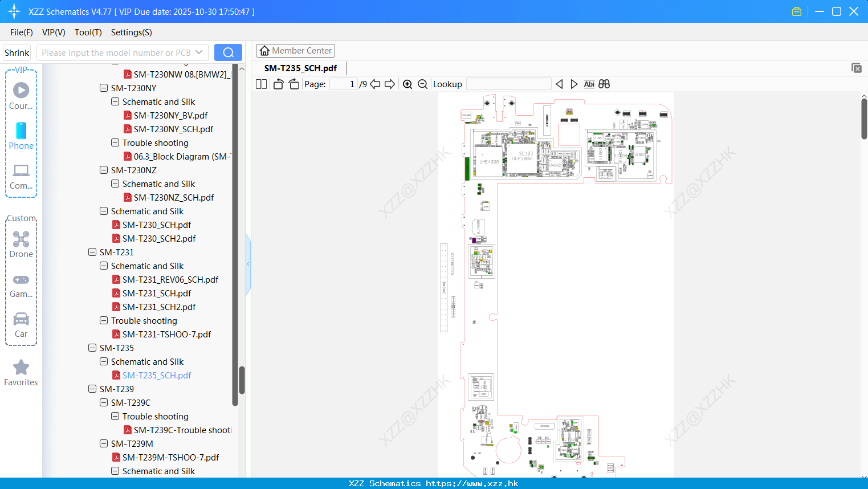The image size is (868, 489).
Task: Collapse the SM-T231 node
Action: click(92, 252)
